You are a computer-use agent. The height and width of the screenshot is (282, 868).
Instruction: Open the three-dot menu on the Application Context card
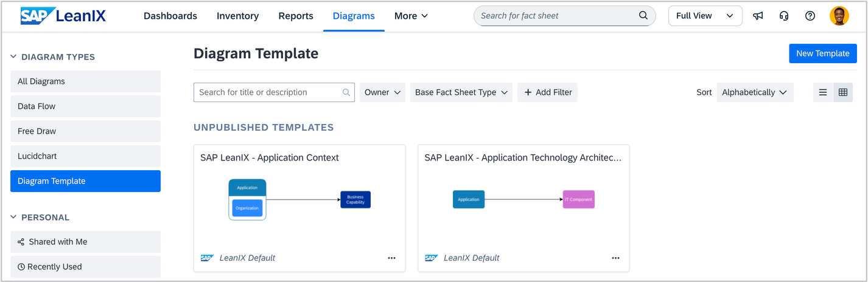(392, 258)
